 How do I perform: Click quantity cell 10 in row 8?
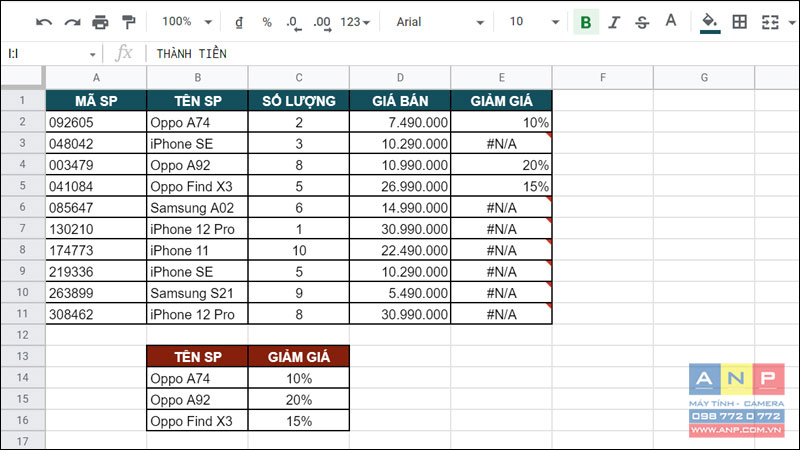coord(299,250)
